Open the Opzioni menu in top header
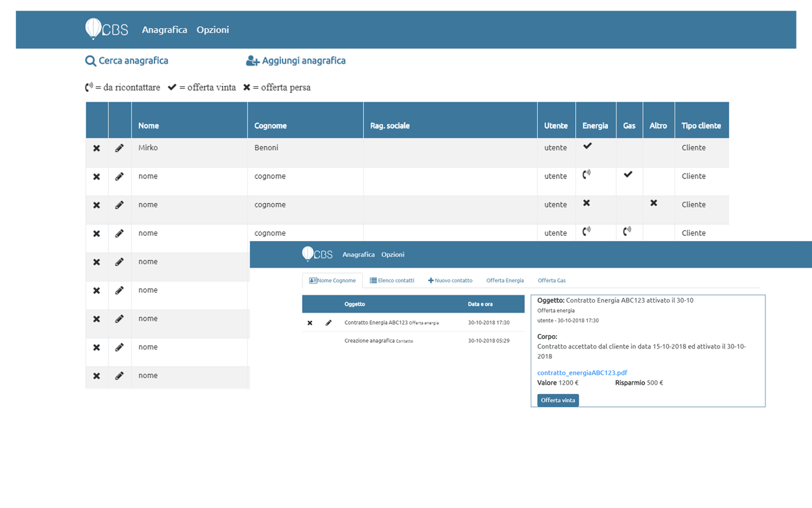 tap(213, 30)
